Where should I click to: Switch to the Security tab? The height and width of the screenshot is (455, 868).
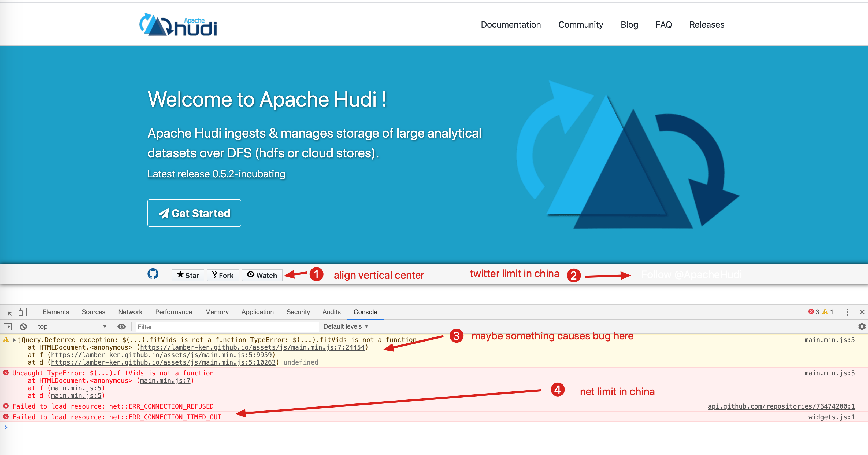pos(298,312)
